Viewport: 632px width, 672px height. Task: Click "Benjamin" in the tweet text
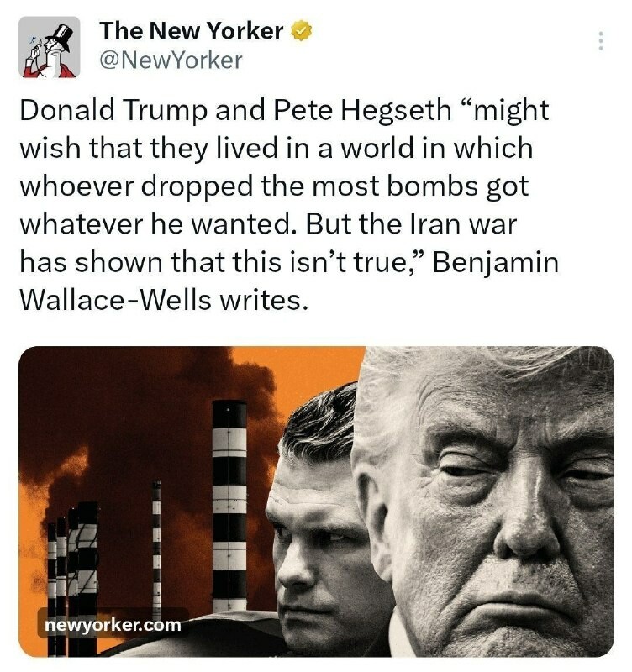pos(496,262)
